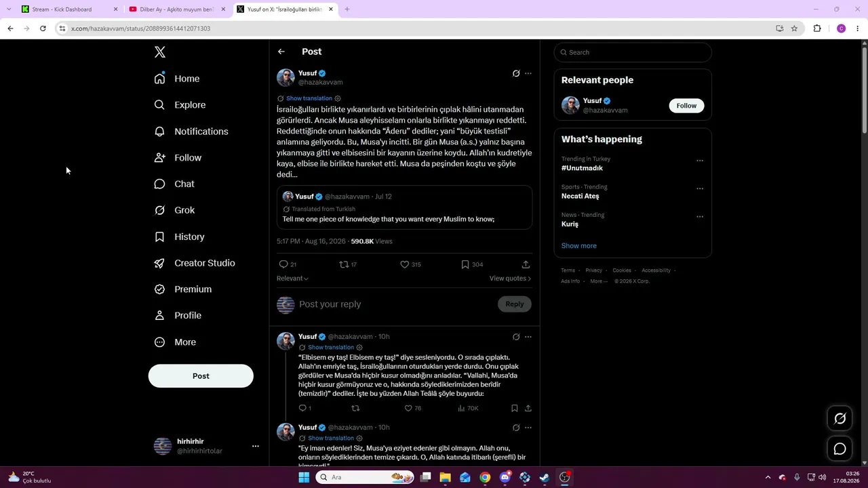Open the View quotes link
The width and height of the screenshot is (868, 488).
(510, 279)
